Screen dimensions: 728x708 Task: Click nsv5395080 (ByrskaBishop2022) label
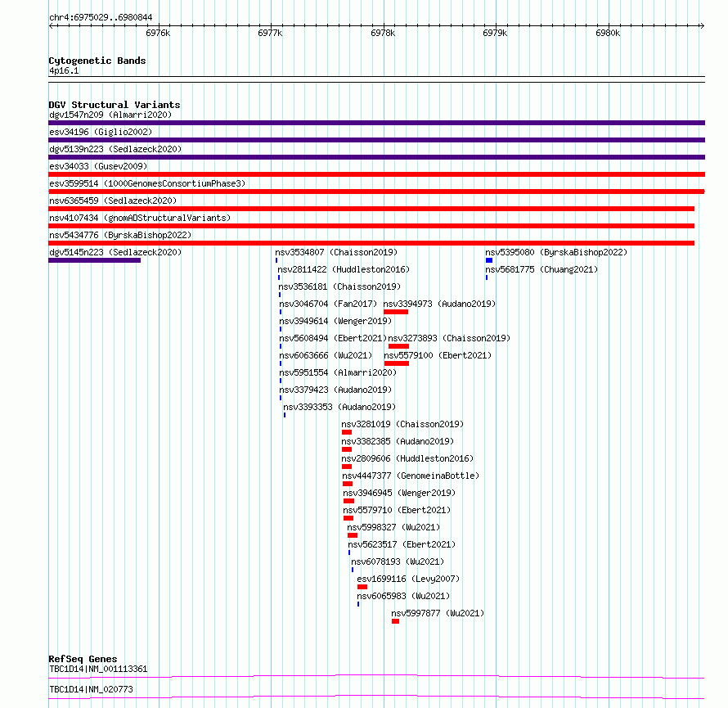pos(557,252)
